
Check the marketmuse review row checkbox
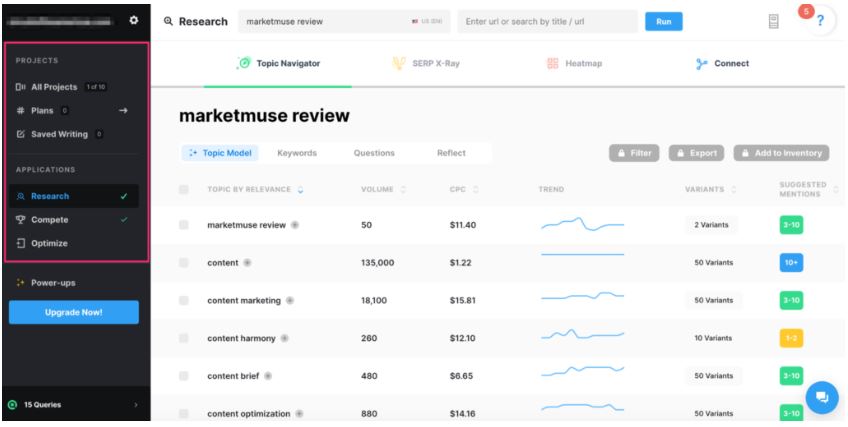[x=184, y=225]
